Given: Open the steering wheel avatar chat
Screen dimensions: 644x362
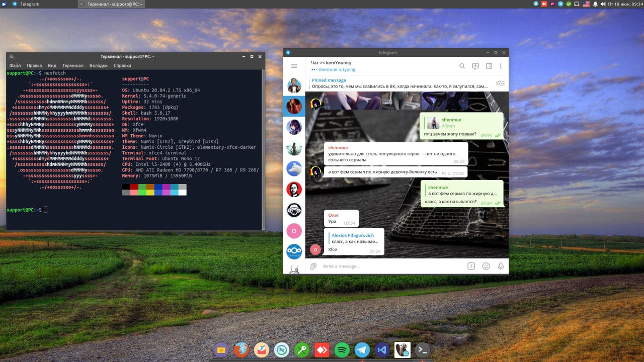Looking at the screenshot, I should tap(294, 210).
